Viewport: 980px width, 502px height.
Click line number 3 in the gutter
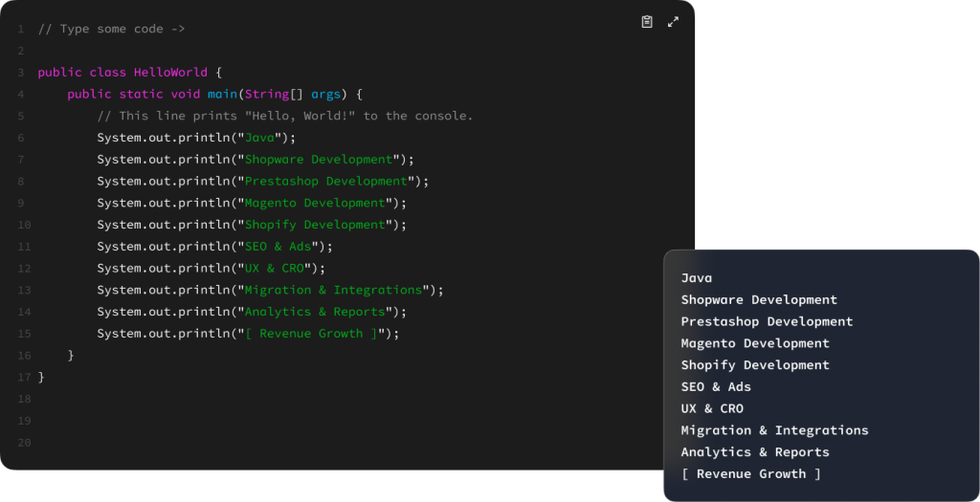20,73
